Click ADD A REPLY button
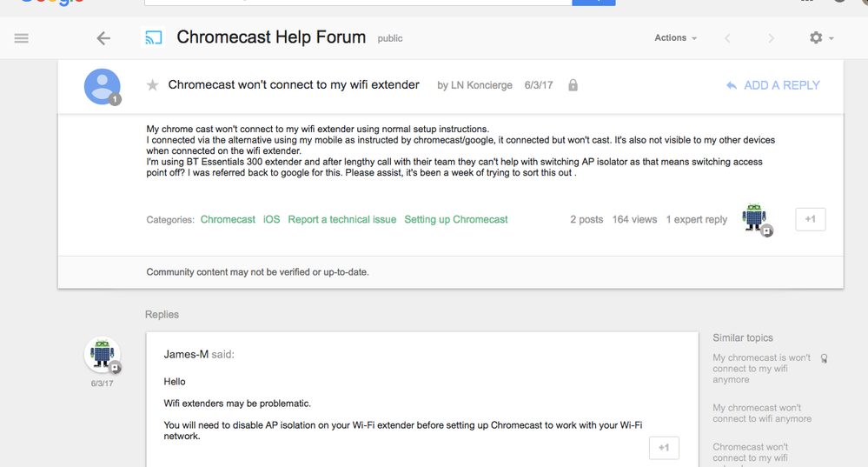This screenshot has width=868, height=467. click(x=772, y=85)
